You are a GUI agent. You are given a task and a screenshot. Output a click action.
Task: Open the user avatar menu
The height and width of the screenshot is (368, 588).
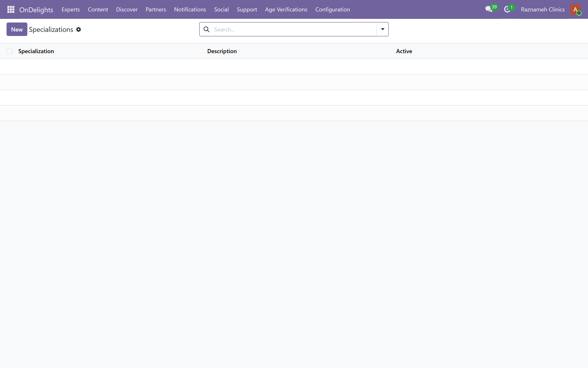[575, 9]
